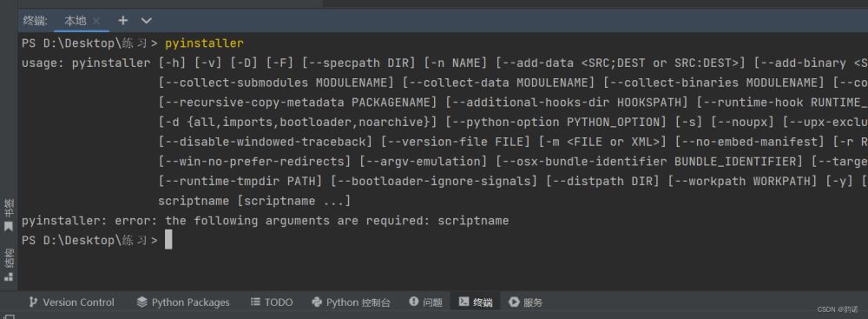This screenshot has width=868, height=319.
Task: Open the 服务 services panel
Action: [x=526, y=302]
